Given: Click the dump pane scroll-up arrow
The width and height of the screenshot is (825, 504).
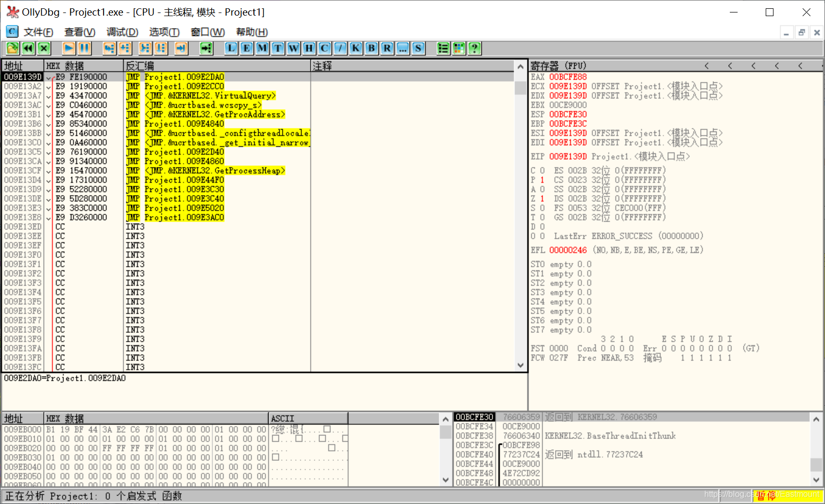Looking at the screenshot, I should point(446,419).
